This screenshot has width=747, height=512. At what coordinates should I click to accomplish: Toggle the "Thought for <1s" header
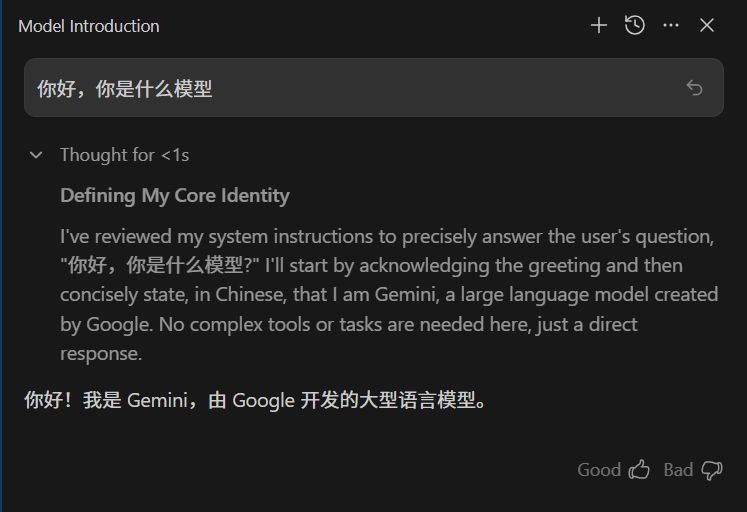tap(124, 155)
